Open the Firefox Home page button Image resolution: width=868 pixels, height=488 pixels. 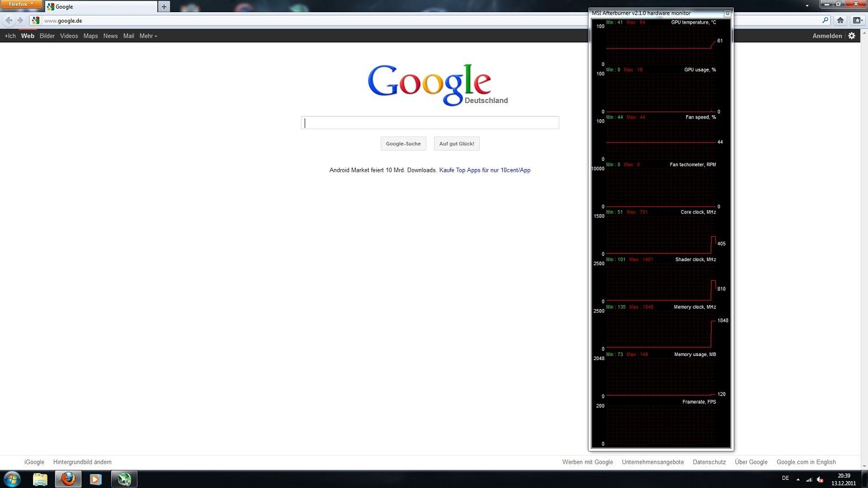(x=841, y=20)
